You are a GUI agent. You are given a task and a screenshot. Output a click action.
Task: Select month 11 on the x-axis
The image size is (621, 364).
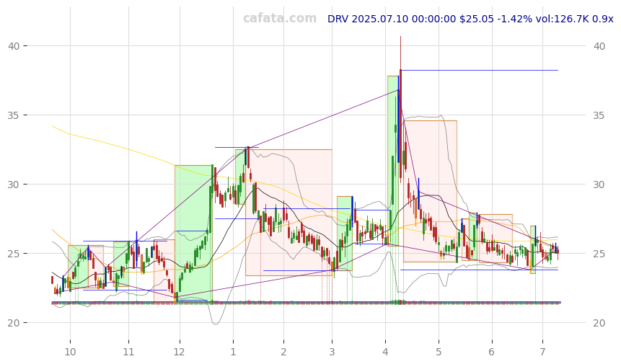pyautogui.click(x=128, y=352)
